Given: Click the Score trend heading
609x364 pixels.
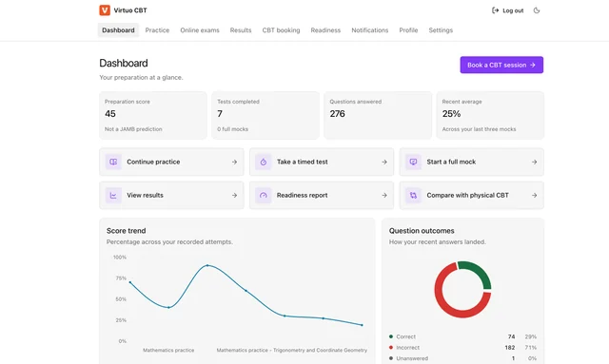Looking at the screenshot, I should point(127,231).
